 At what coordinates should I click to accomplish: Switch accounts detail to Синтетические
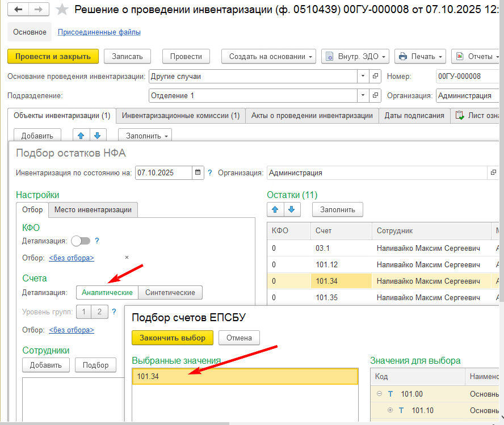(x=169, y=293)
